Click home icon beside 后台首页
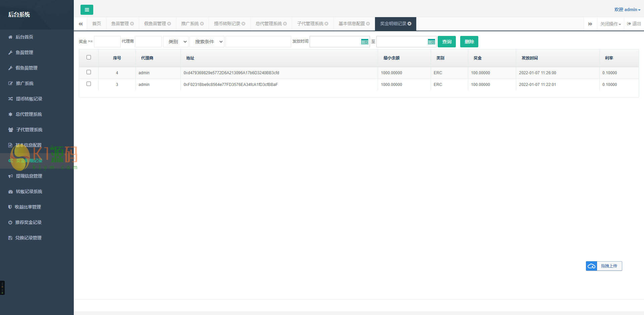The width and height of the screenshot is (644, 315). [x=10, y=37]
